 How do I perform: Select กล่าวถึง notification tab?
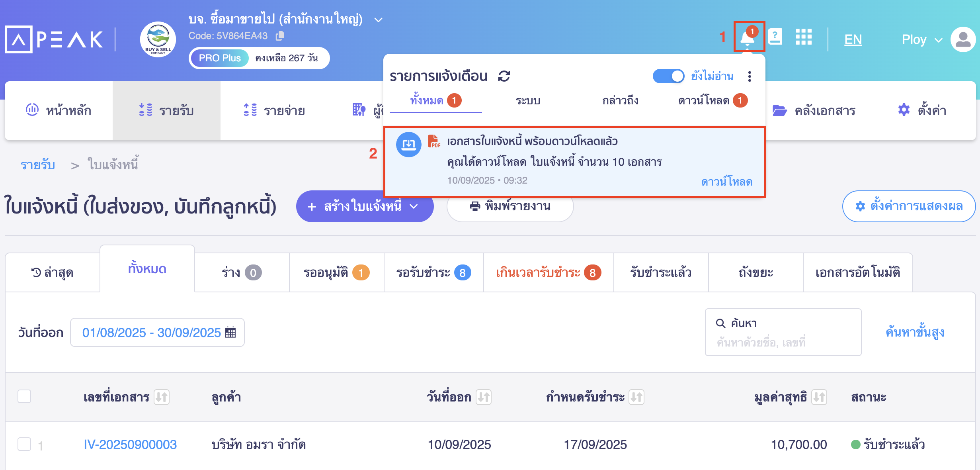(620, 100)
